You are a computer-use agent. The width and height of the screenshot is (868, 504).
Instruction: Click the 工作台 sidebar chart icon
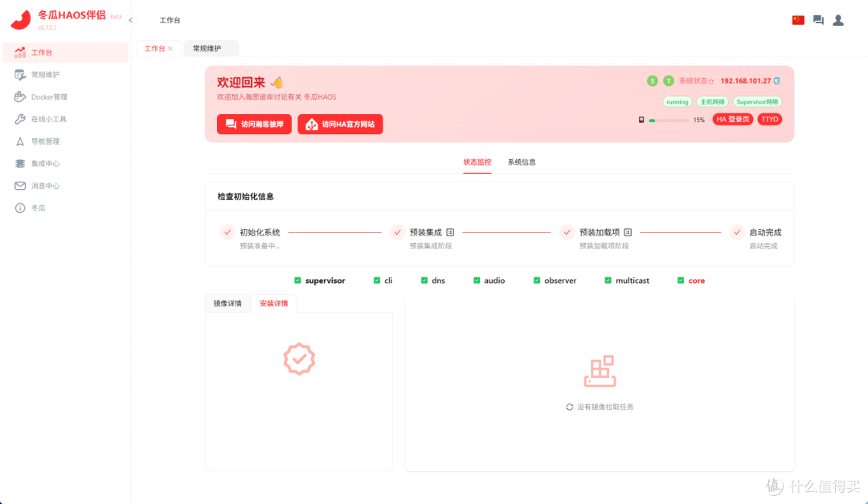pos(20,52)
